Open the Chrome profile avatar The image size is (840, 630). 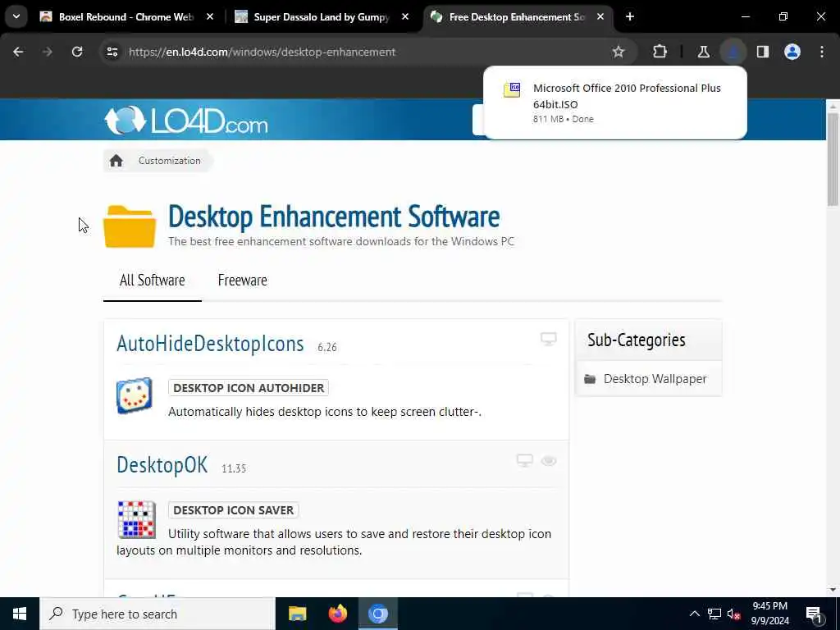792,52
